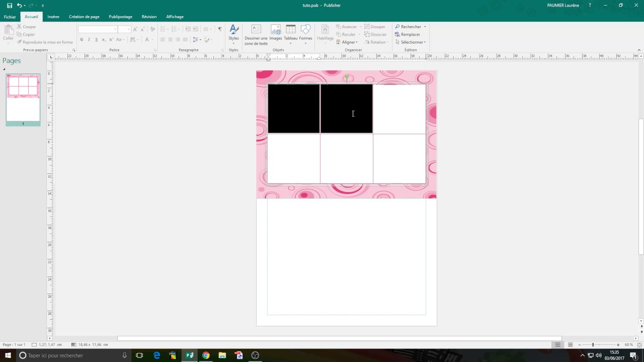The image size is (644, 362).
Task: Toggle italic formatting (I)
Action: 89,40
